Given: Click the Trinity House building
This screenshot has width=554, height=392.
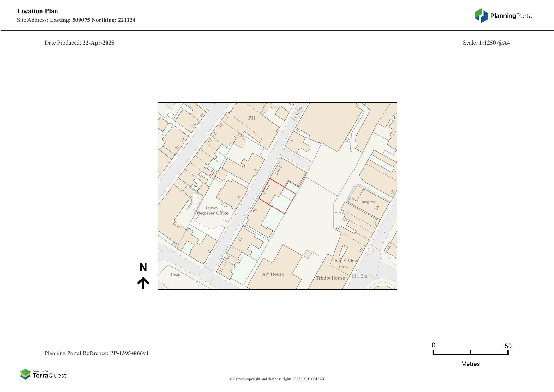Looking at the screenshot, I should [330, 278].
